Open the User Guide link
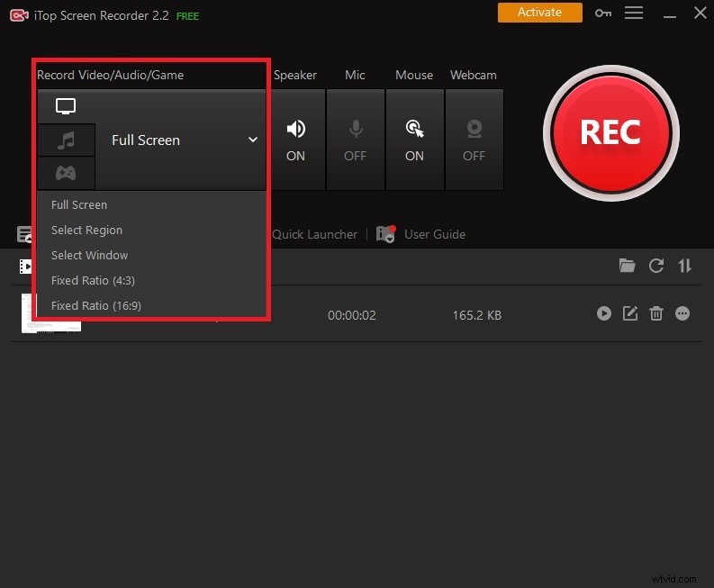This screenshot has width=714, height=588. (x=434, y=234)
